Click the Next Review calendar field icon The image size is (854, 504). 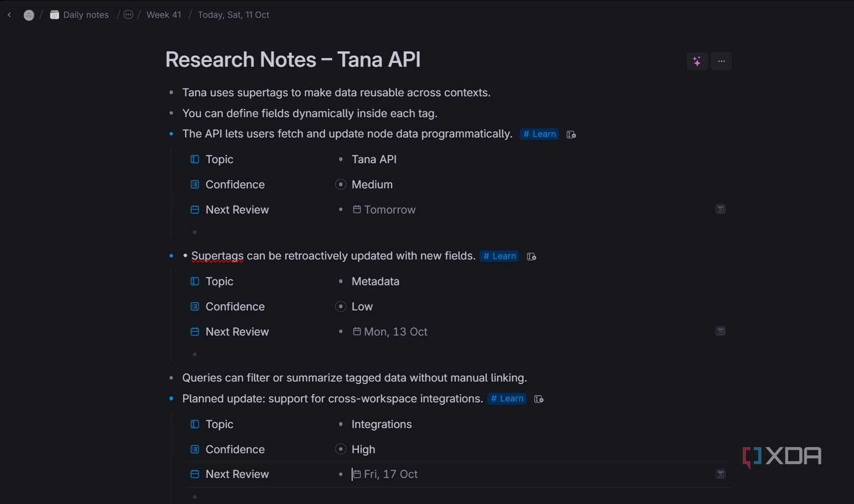point(194,210)
